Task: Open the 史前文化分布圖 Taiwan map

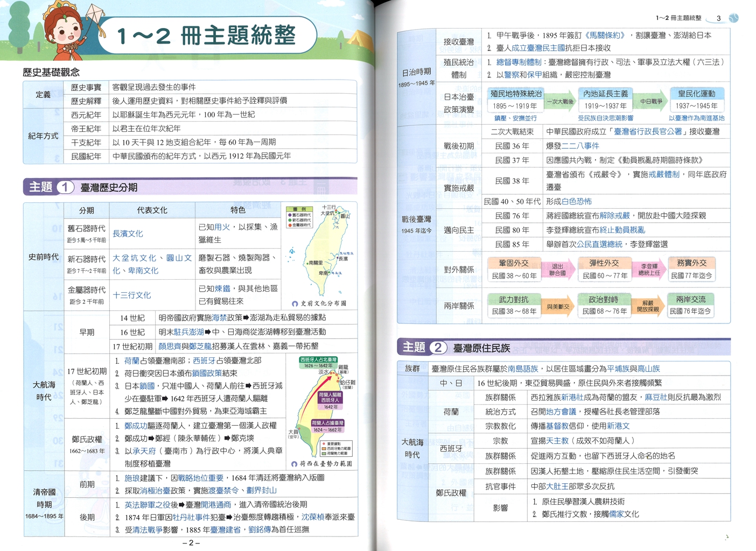Action: coord(320,255)
